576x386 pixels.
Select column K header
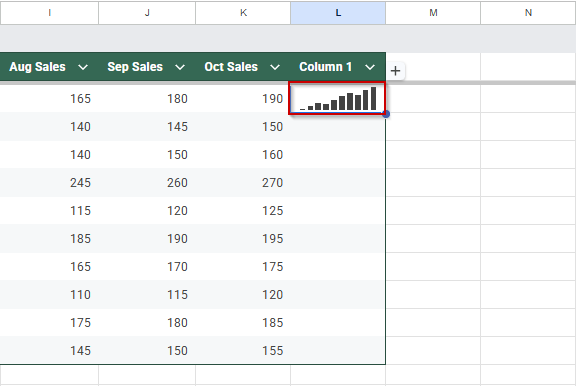243,13
